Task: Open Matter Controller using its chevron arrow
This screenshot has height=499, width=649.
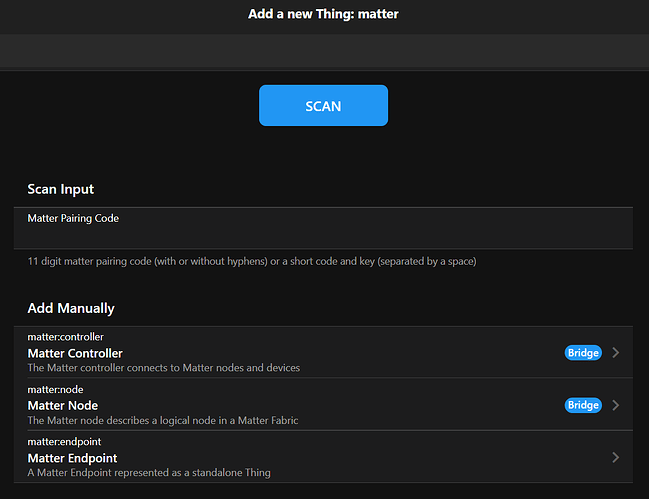Action: pos(615,353)
